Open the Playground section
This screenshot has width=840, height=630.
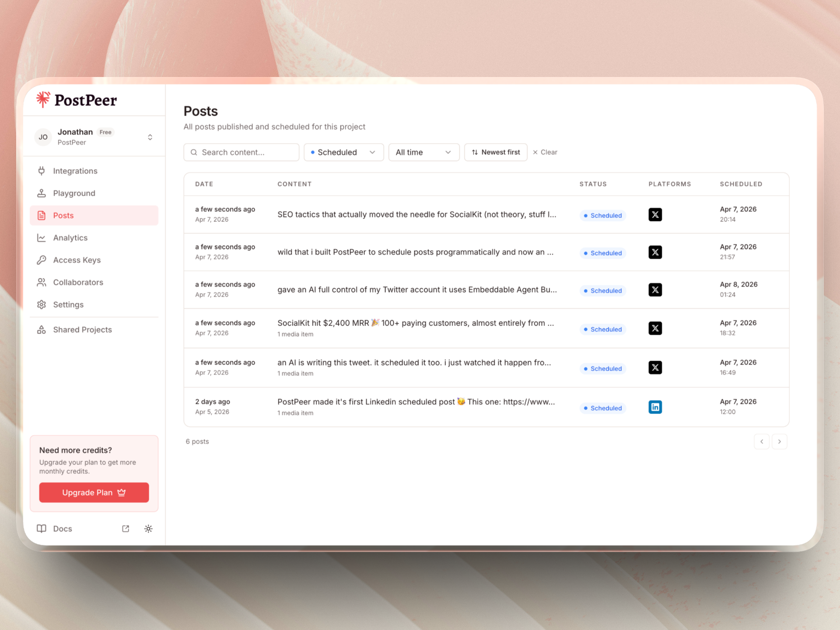74,193
